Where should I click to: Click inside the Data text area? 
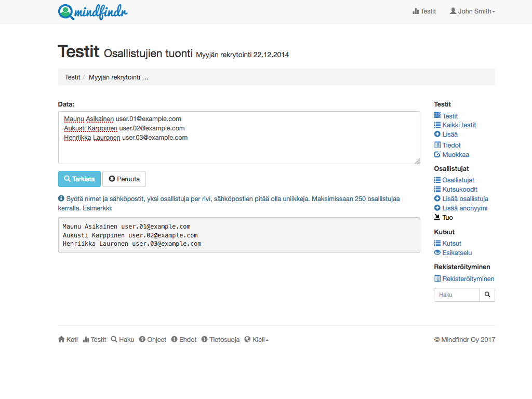pyautogui.click(x=239, y=138)
